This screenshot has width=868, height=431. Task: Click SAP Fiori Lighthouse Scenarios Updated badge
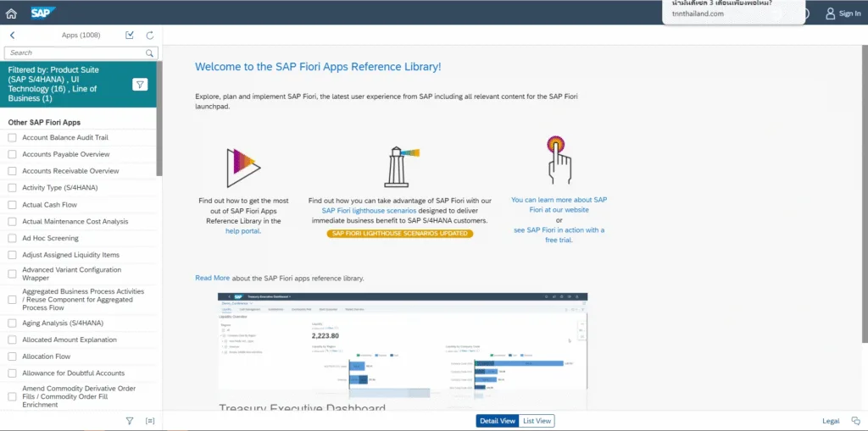coord(400,234)
